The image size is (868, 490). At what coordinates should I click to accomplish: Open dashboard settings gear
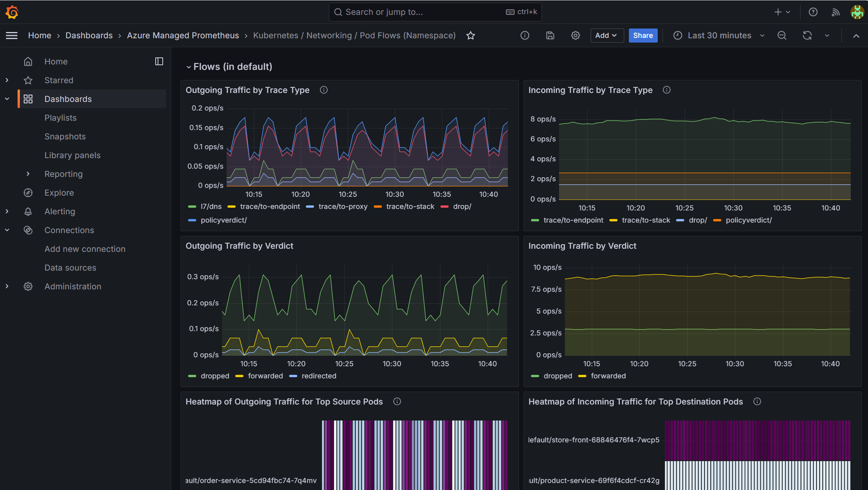(575, 36)
